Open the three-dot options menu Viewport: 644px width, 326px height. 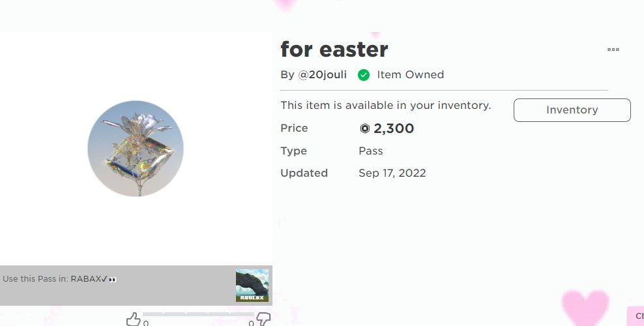[x=613, y=50]
